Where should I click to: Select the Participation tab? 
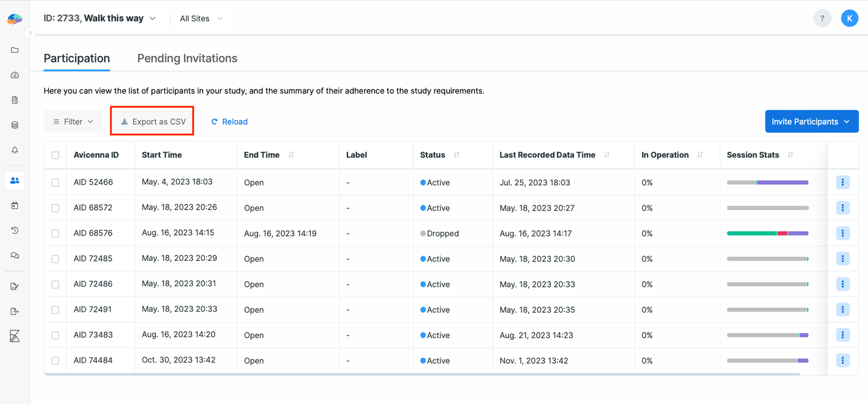click(76, 58)
